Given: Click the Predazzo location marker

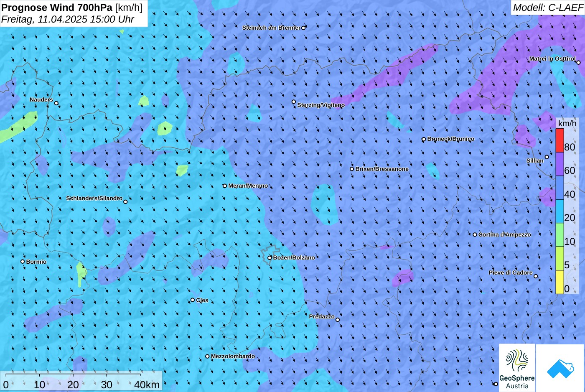Looking at the screenshot, I should click(338, 320).
